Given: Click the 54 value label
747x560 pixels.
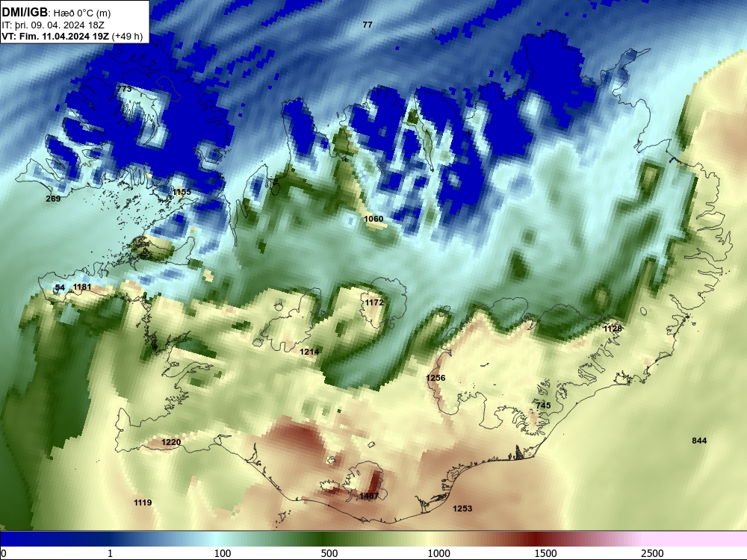Looking at the screenshot, I should (x=60, y=287).
